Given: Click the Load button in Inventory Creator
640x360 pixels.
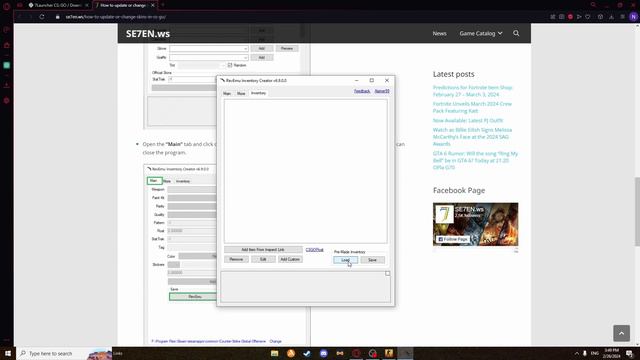Looking at the screenshot, I should 345,260.
